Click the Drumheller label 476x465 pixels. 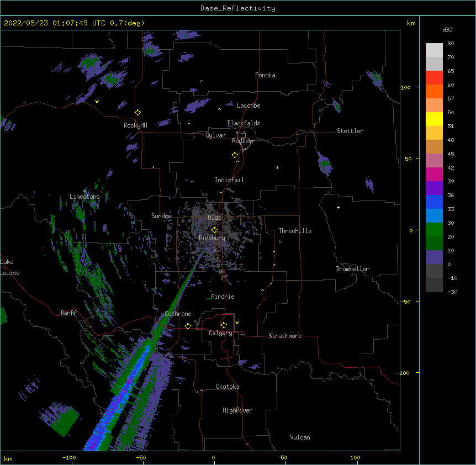click(x=352, y=269)
